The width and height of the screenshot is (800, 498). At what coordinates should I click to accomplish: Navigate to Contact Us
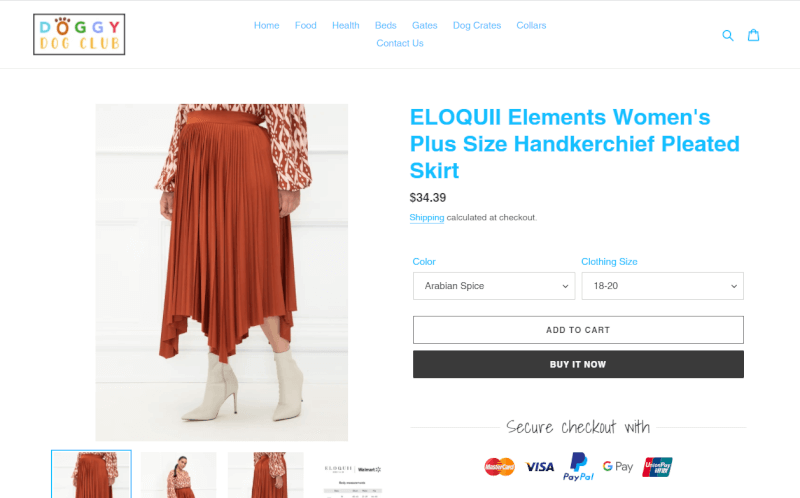400,43
